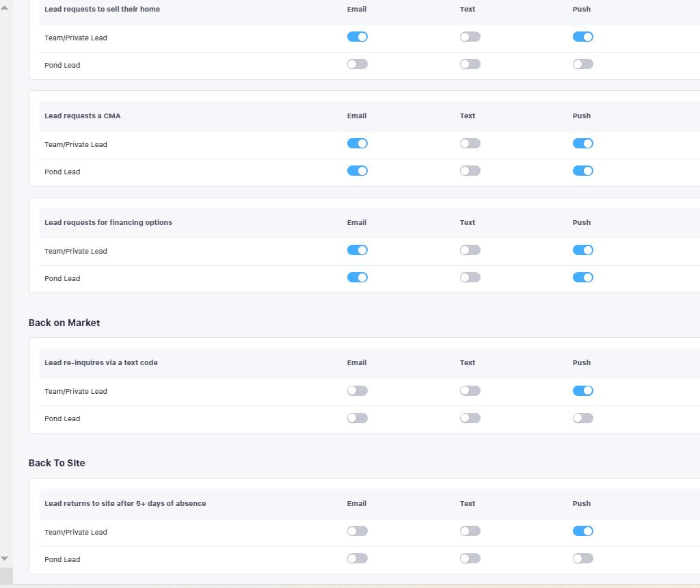Image resolution: width=700 pixels, height=588 pixels.
Task: Enable Push for returning-to-site Pond Lead
Action: (x=583, y=559)
